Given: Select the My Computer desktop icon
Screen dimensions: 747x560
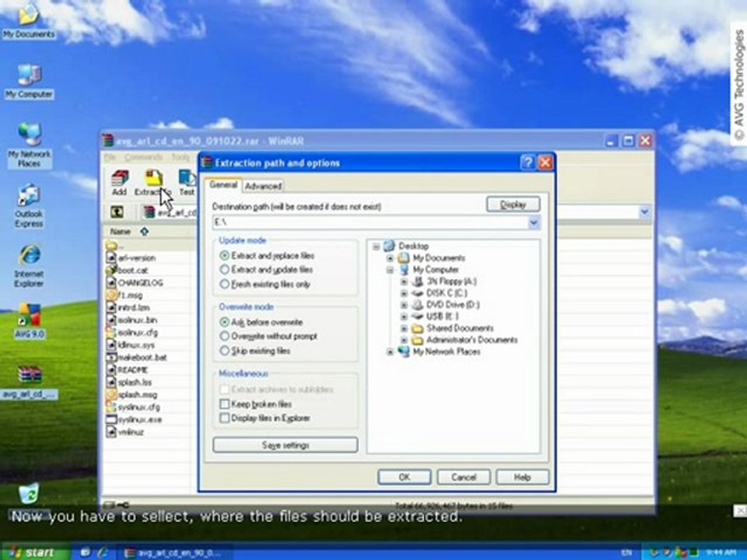Looking at the screenshot, I should point(29,82).
